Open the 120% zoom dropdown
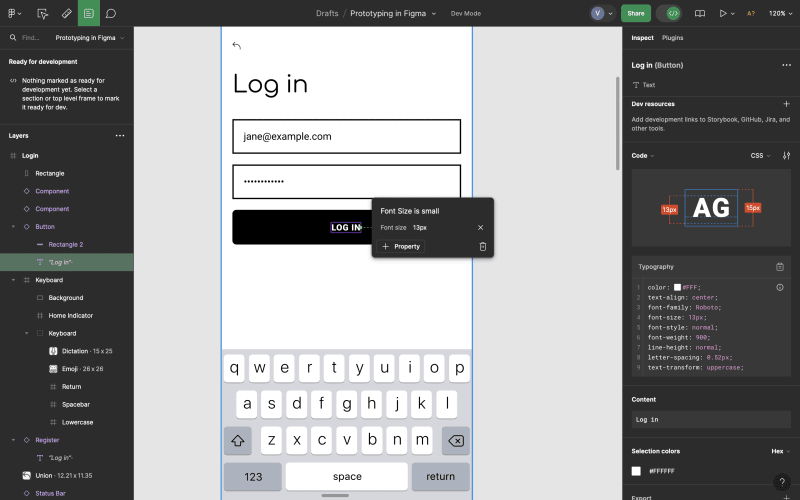The image size is (800, 500). (x=780, y=13)
